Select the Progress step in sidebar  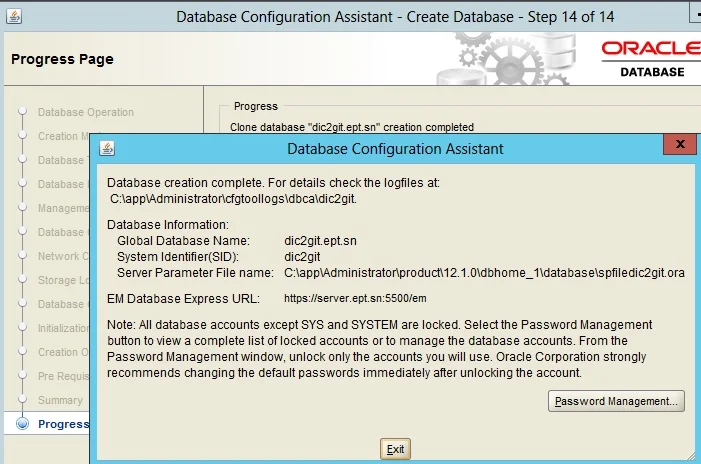63,424
